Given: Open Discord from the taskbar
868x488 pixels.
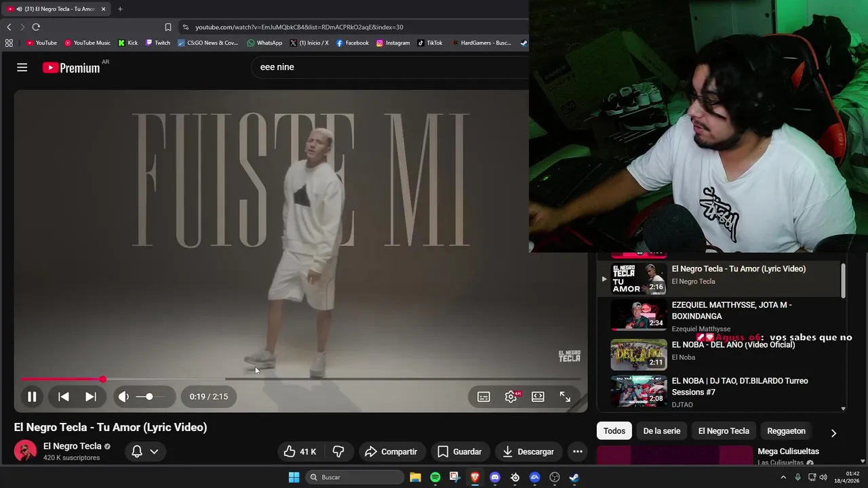Looking at the screenshot, I should coord(495,477).
